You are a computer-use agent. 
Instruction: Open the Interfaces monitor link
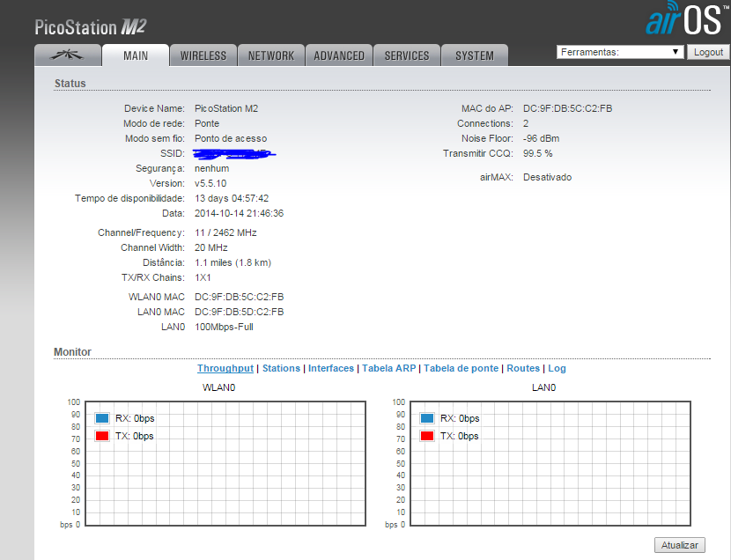tap(331, 368)
